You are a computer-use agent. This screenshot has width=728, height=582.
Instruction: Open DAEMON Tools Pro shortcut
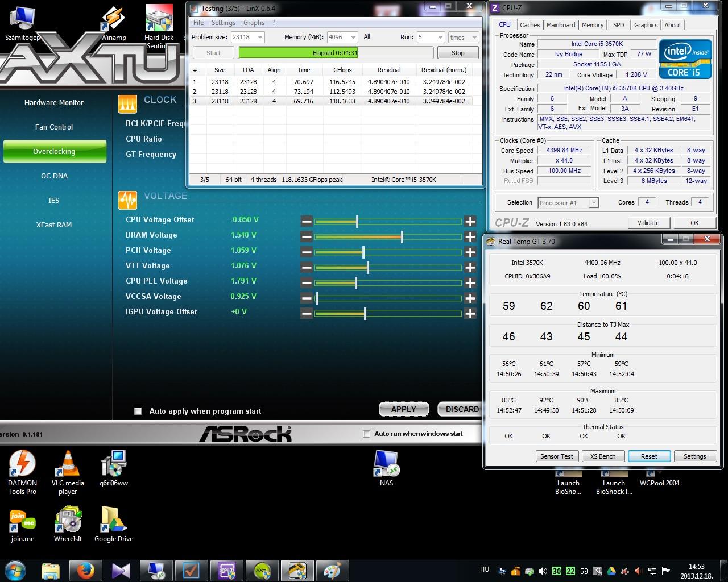22,472
